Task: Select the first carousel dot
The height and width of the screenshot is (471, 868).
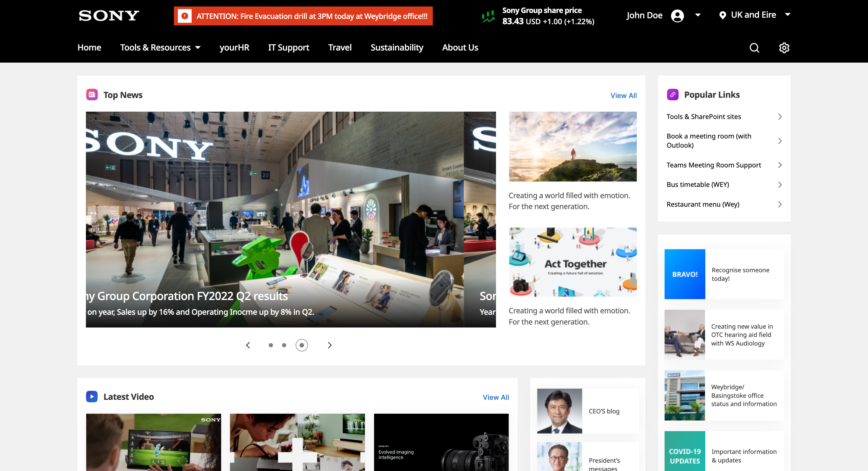Action: [270, 345]
